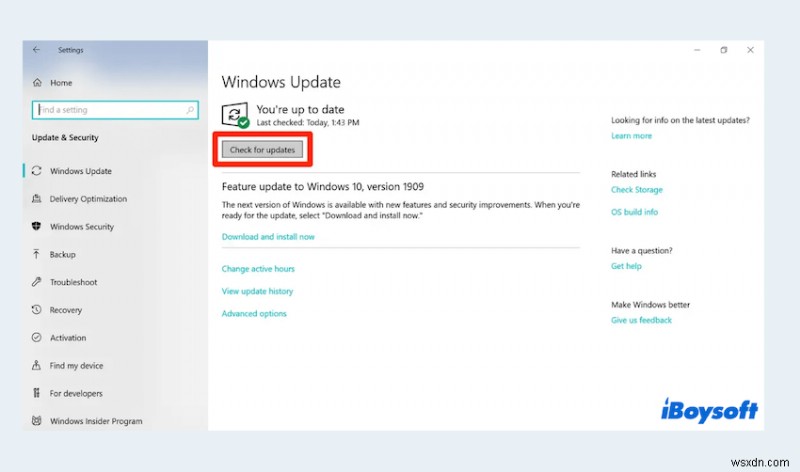Click the update status icon with green check

pyautogui.click(x=235, y=115)
